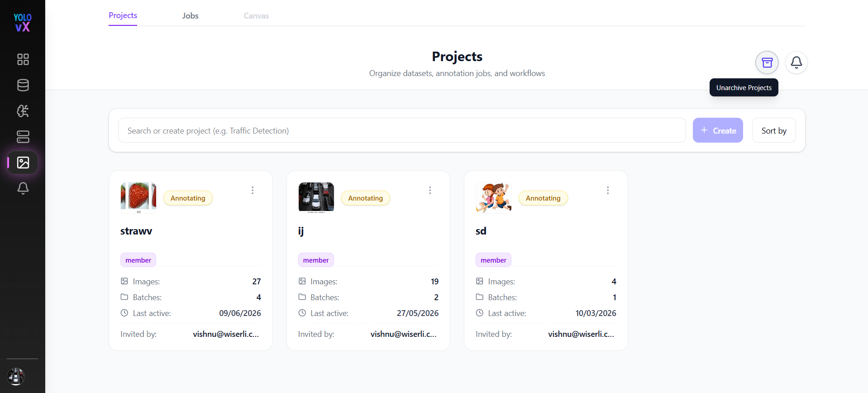Viewport: 868px width, 393px height.
Task: Click the strawv strawberry thumbnail
Action: [138, 197]
